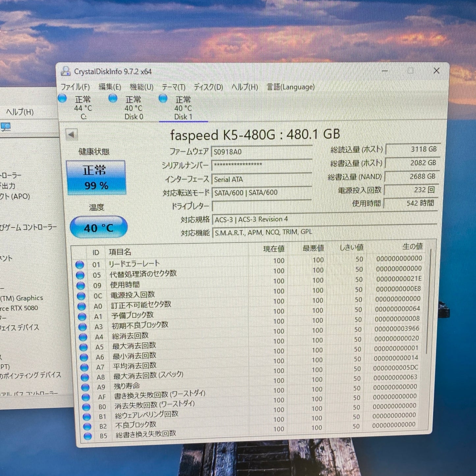Click the health status indicator for drive C:

point(63,98)
